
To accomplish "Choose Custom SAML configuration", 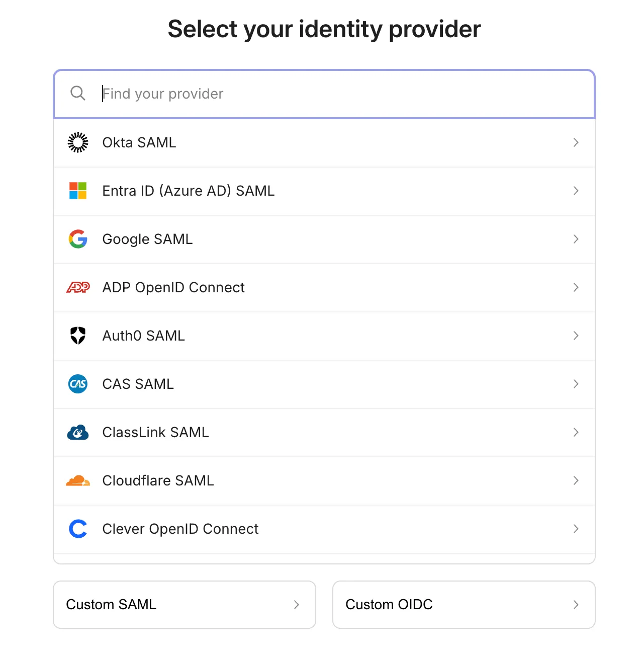I will click(x=184, y=605).
